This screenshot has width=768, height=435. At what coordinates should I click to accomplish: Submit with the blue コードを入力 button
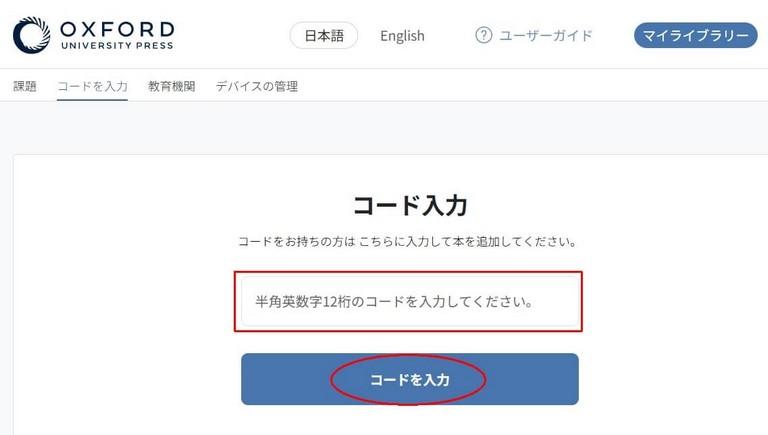(410, 379)
